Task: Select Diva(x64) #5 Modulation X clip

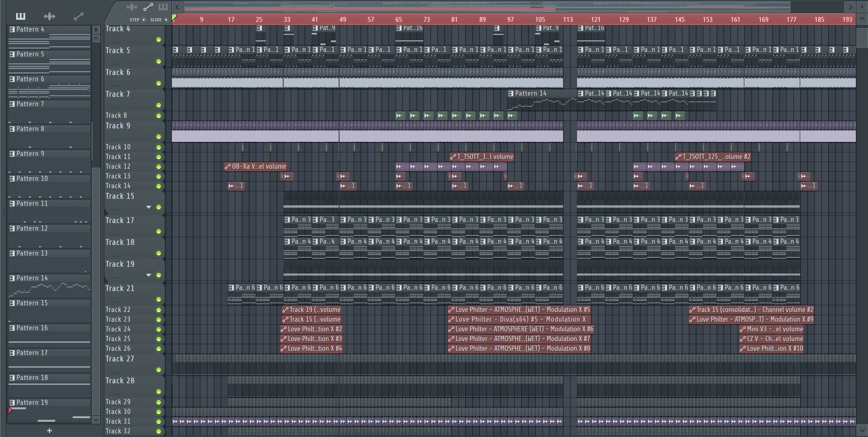Action: pyautogui.click(x=519, y=319)
